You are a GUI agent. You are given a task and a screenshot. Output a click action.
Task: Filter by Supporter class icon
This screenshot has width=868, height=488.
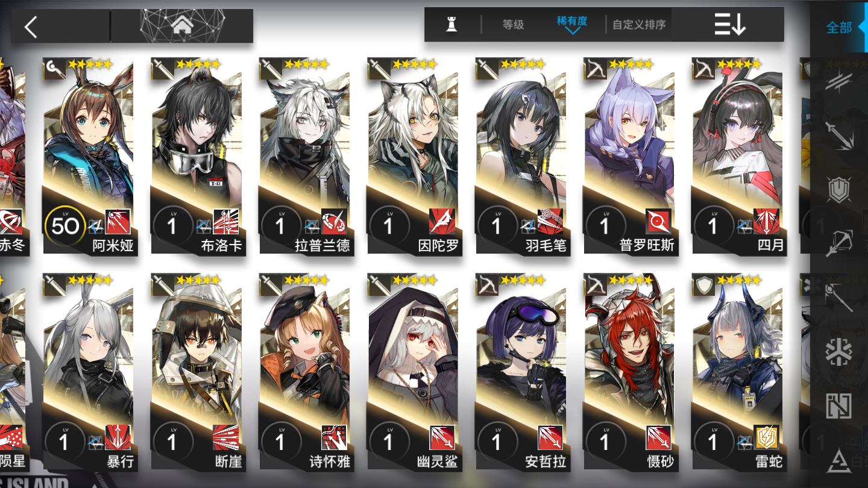838,405
